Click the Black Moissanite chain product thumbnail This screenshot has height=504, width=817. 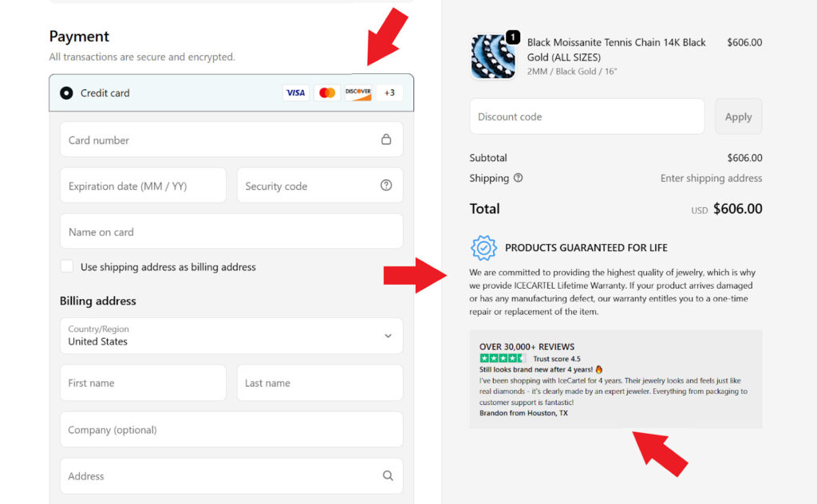492,57
